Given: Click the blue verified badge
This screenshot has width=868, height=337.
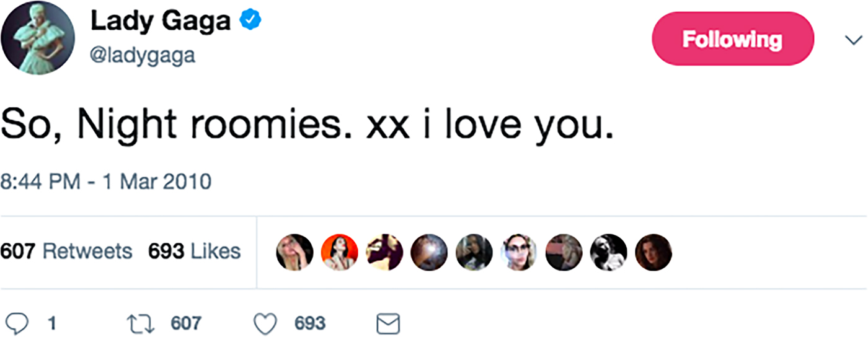Looking at the screenshot, I should [250, 21].
